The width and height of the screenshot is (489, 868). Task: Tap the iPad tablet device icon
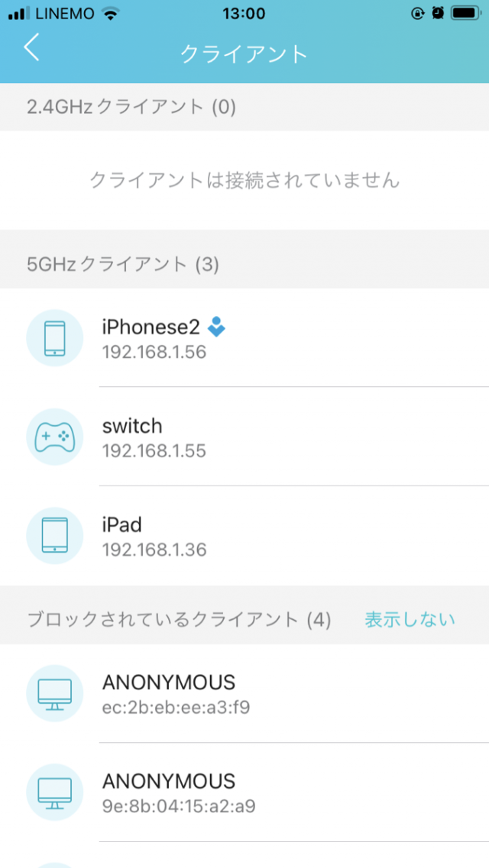coord(55,535)
